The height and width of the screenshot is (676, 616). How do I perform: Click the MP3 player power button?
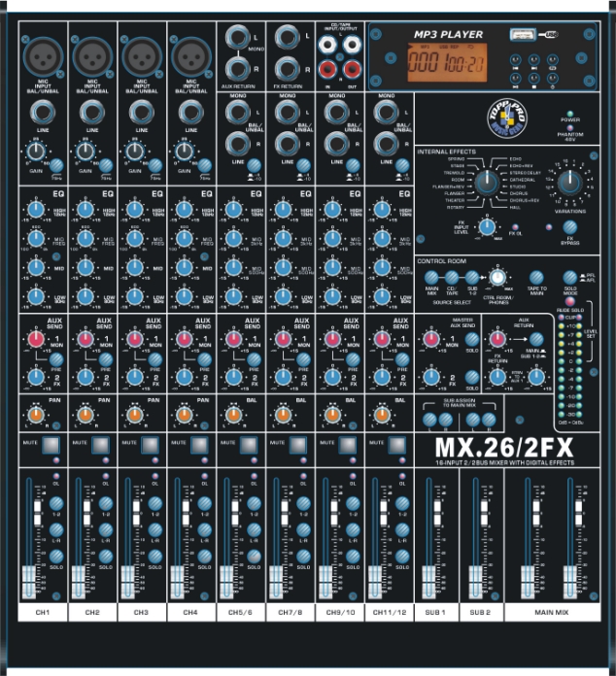pos(553,79)
